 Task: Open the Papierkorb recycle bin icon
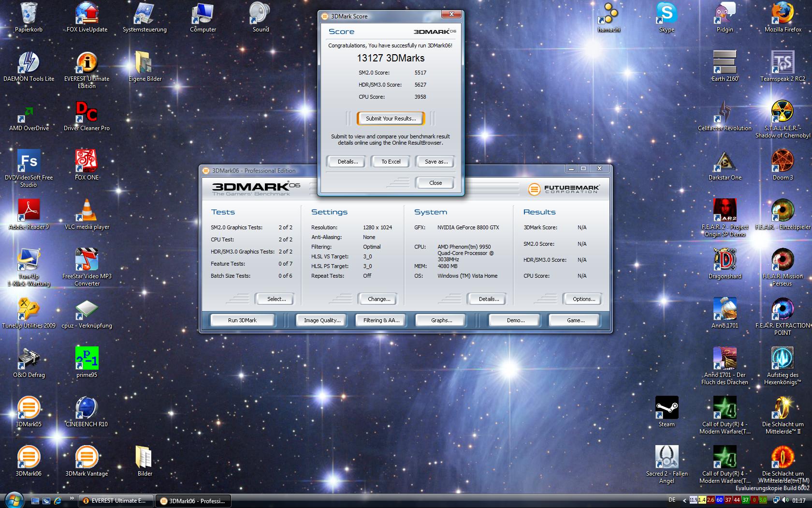tap(29, 17)
